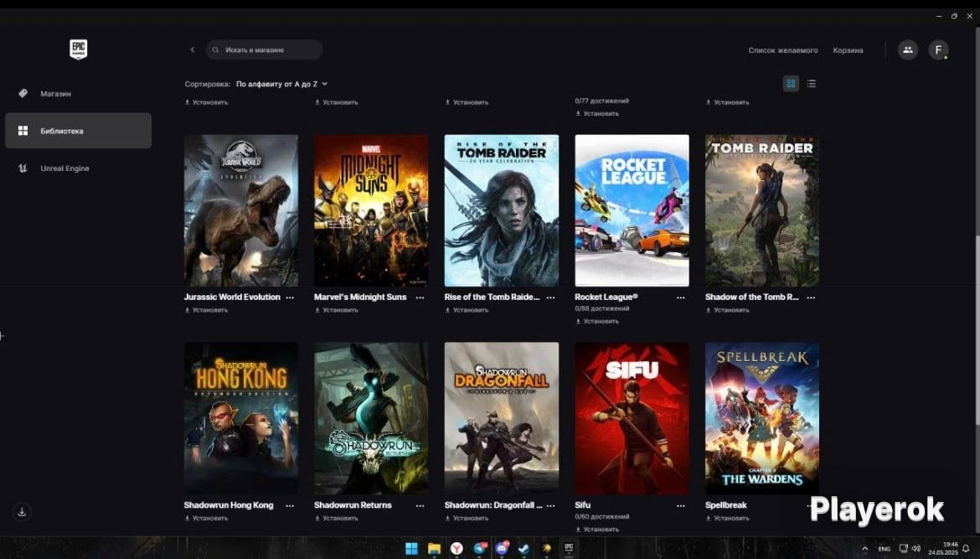Open the notifications bell in tray
Screen dimensions: 980x559
point(967,548)
